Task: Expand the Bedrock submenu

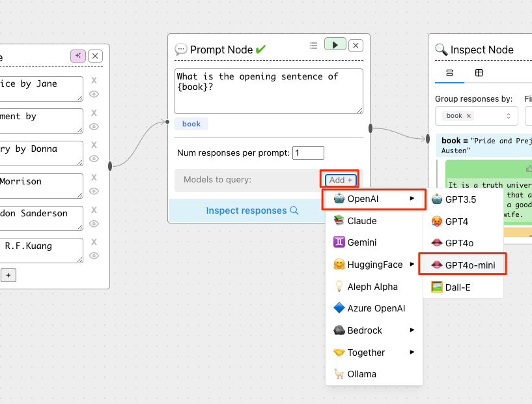Action: click(374, 330)
